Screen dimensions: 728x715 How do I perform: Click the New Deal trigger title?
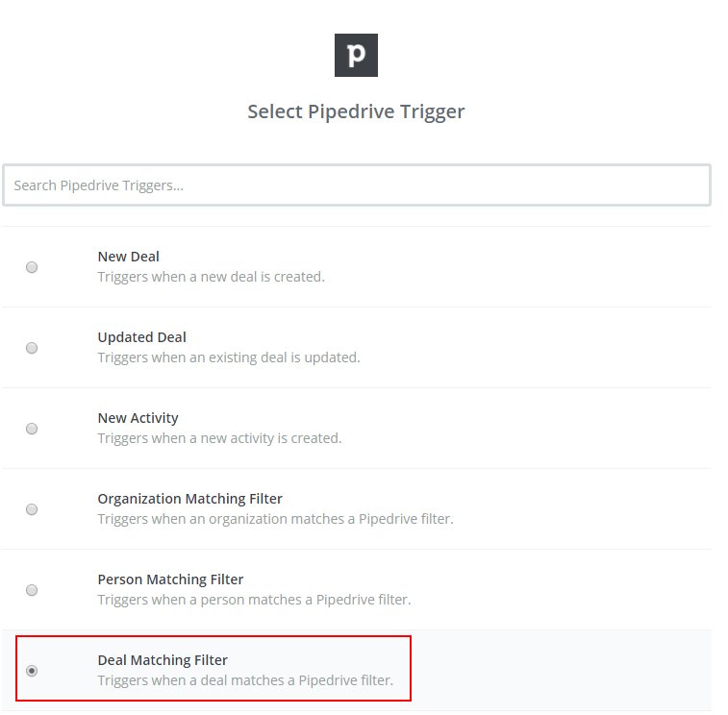(128, 257)
